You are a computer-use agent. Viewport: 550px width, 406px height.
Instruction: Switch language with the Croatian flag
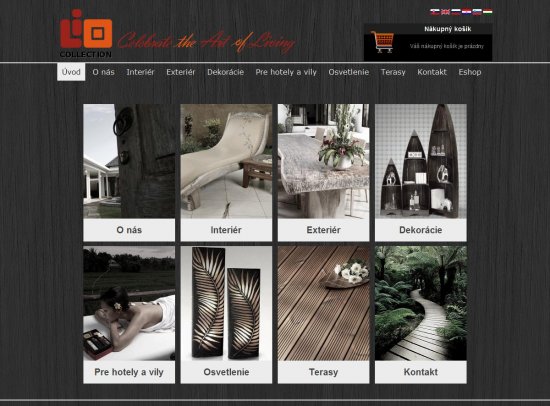coord(466,12)
